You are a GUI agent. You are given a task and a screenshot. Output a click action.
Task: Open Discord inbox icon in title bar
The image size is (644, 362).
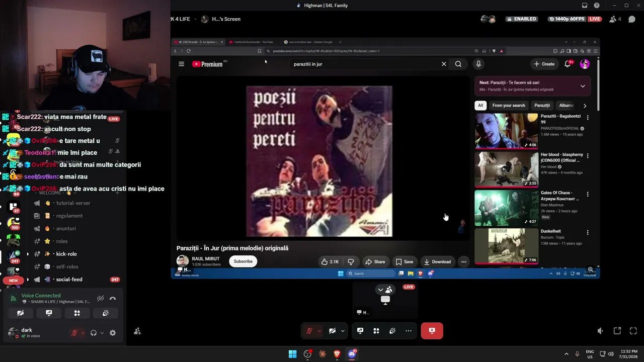point(585,6)
